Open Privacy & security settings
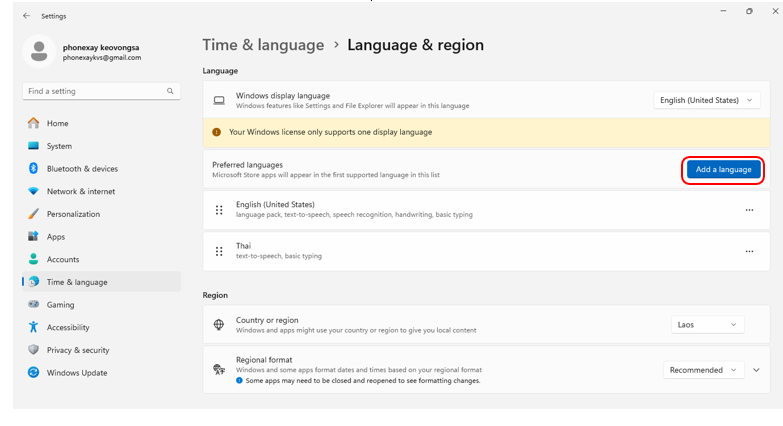Image resolution: width=783 pixels, height=426 pixels. tap(78, 350)
